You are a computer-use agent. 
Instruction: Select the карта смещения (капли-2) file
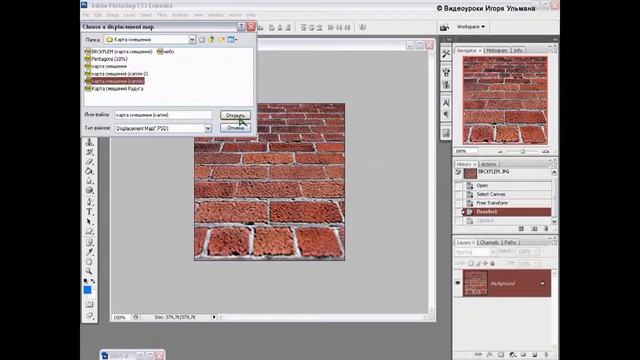click(x=116, y=73)
